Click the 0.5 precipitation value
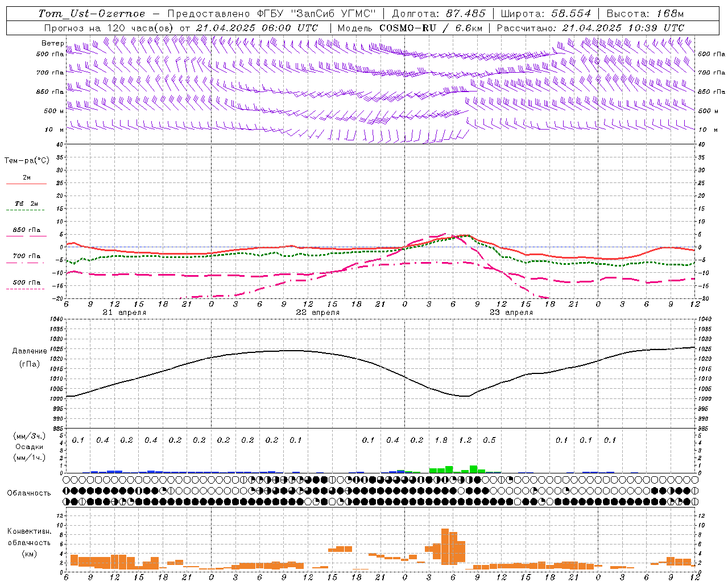This screenshot has width=728, height=582. (489, 440)
